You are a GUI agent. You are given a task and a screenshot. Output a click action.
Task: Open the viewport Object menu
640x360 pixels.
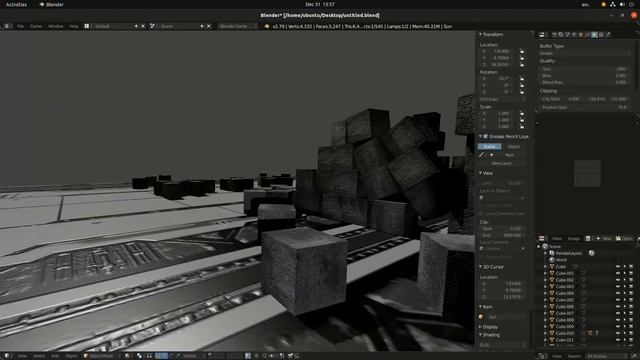pos(71,356)
